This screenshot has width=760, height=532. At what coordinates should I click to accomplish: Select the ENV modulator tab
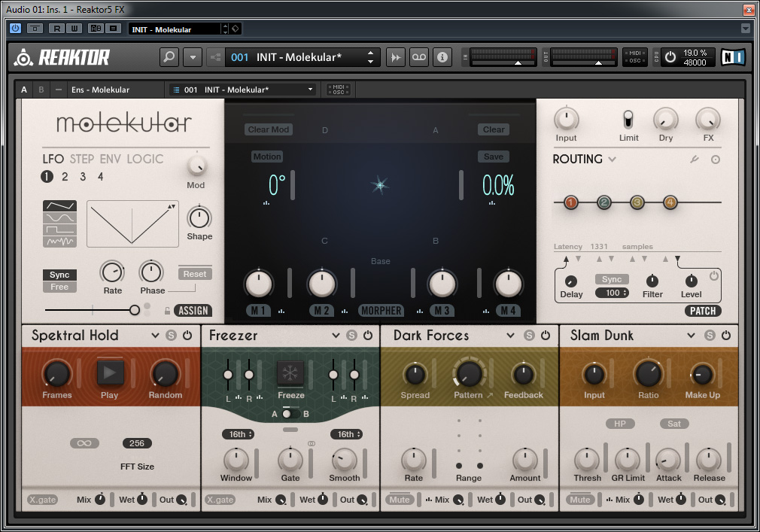pos(111,159)
